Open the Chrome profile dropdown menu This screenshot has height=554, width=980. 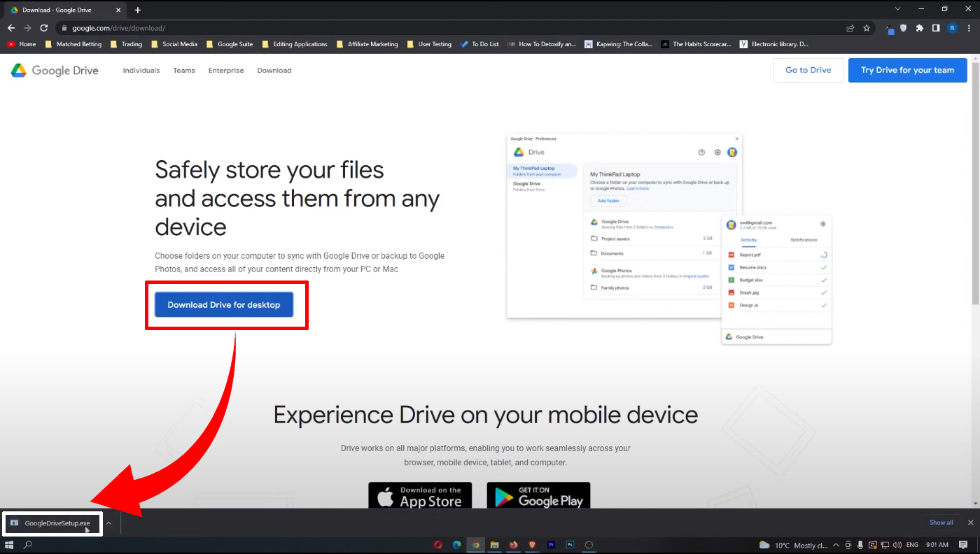pos(953,27)
